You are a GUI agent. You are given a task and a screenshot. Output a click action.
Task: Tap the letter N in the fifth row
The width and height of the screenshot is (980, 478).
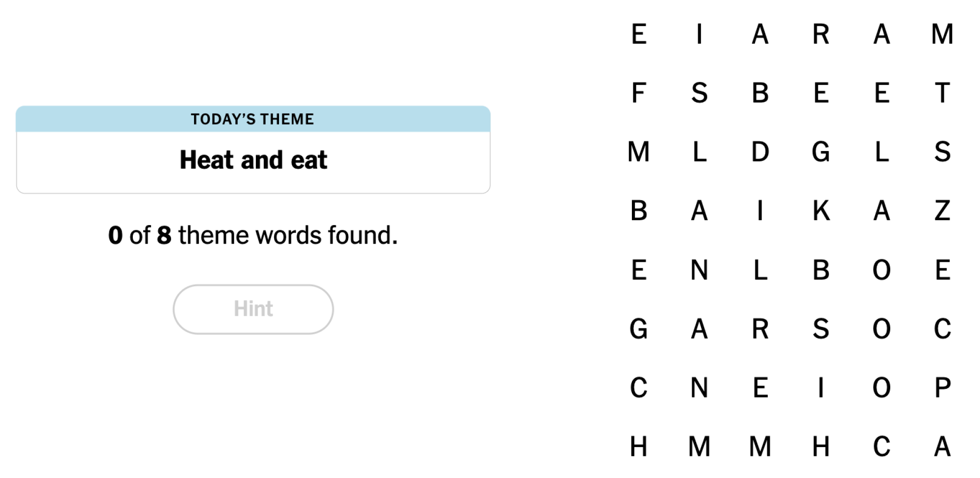699,270
